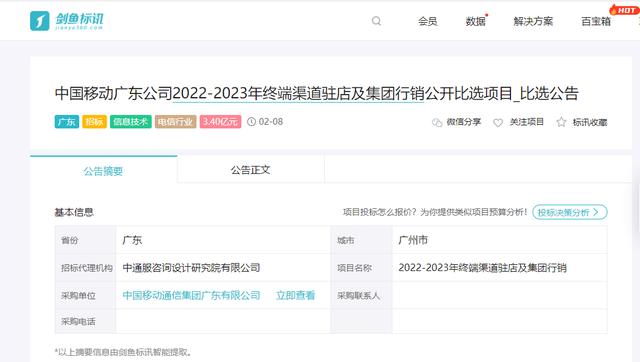Click the announcement title heading
Screen dimensions: 640x362
317,93
